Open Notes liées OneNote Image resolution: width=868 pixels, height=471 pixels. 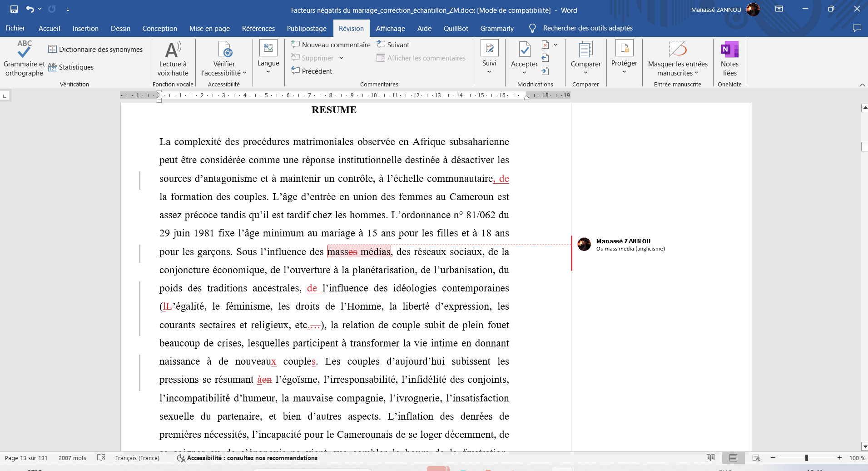(729, 58)
